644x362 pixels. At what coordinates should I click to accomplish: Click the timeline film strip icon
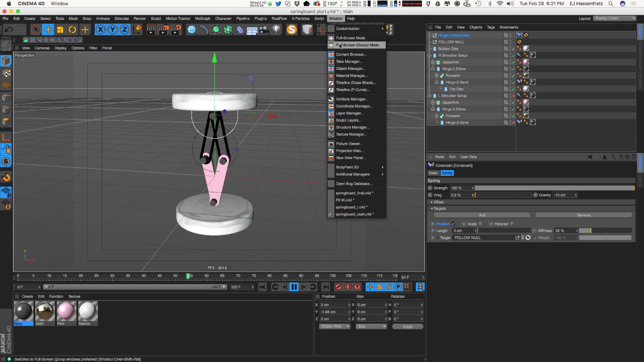(421, 287)
